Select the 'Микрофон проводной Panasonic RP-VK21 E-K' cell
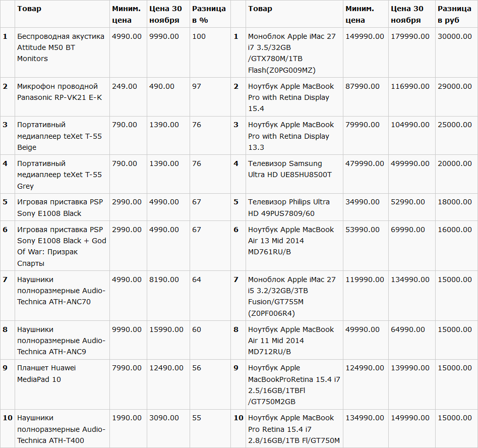 [62, 97]
